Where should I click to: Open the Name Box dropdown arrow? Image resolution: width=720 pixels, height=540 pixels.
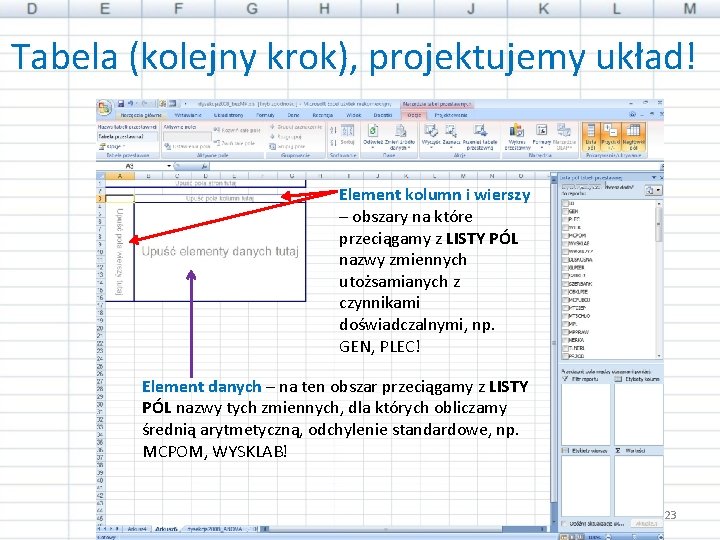[169, 166]
